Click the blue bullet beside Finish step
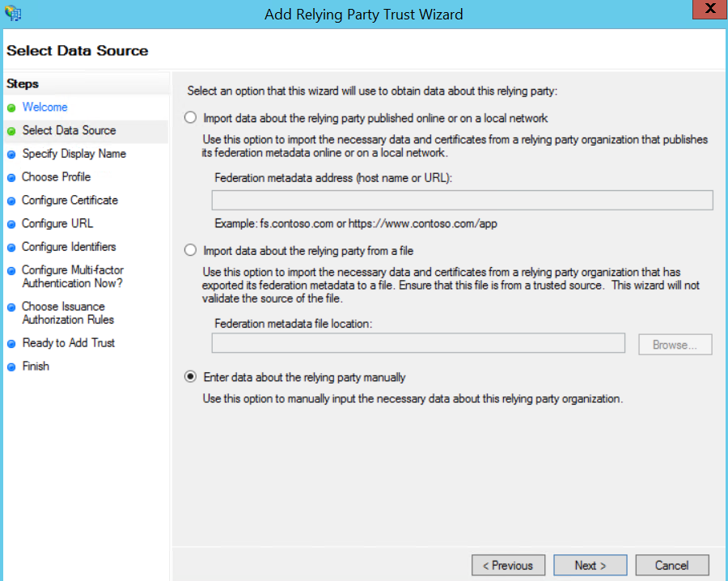The height and width of the screenshot is (581, 728). (x=11, y=367)
